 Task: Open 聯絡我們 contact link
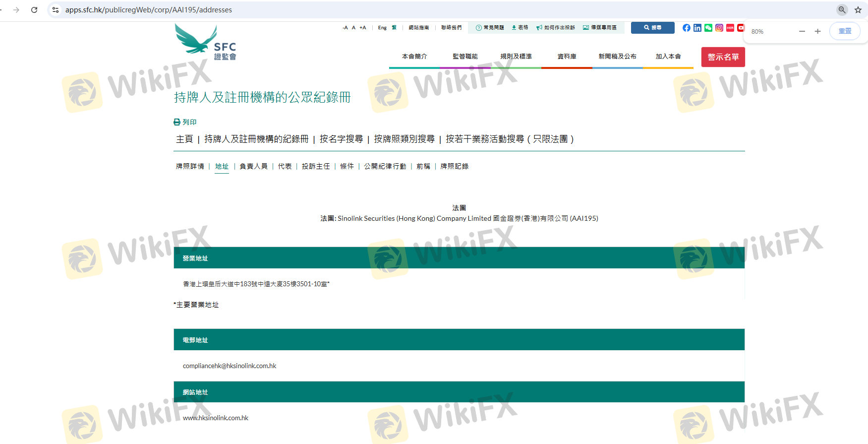click(452, 28)
